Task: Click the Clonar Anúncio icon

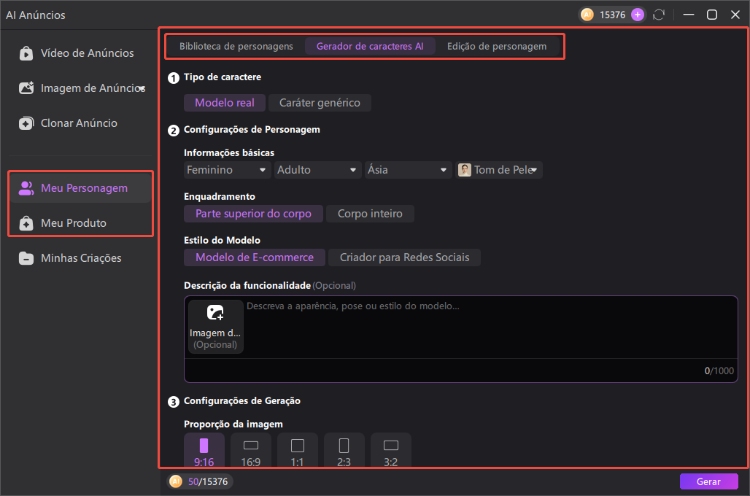Action: coord(26,123)
